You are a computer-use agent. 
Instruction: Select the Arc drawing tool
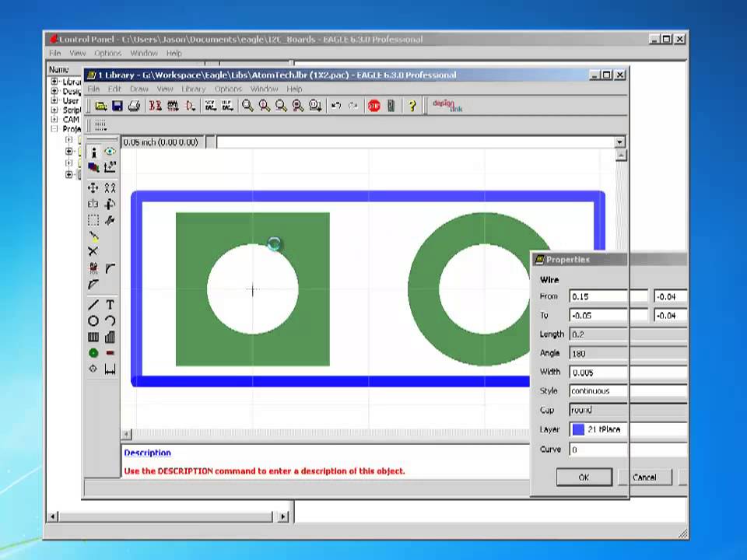pyautogui.click(x=110, y=321)
